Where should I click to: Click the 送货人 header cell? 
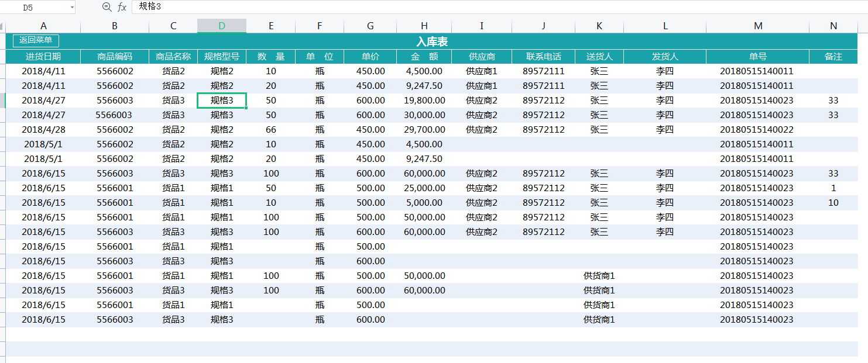599,57
